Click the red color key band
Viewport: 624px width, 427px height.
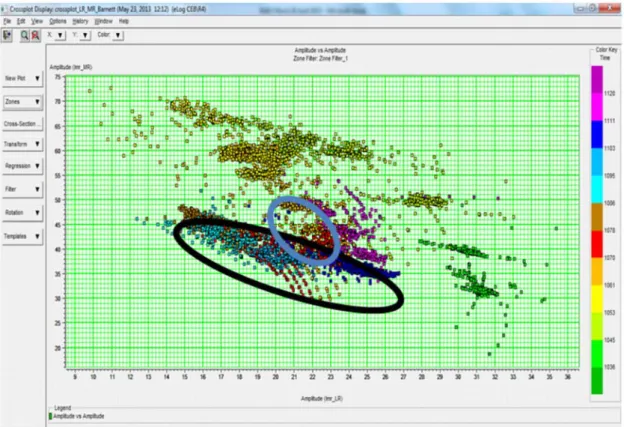pyautogui.click(x=597, y=244)
